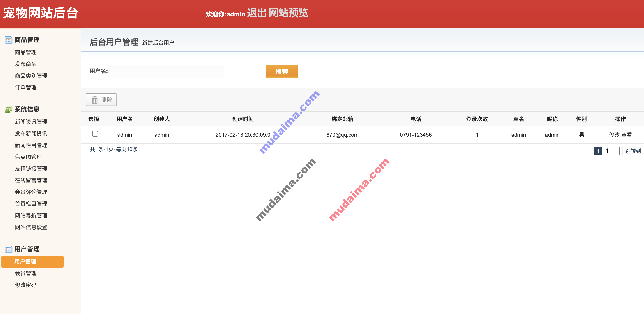The image size is (644, 314).
Task: Click the 系统信息 section header icon
Action: (x=9, y=109)
